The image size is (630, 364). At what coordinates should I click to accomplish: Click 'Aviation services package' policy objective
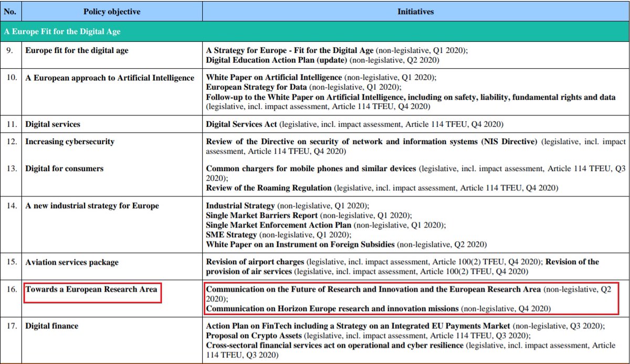point(72,262)
